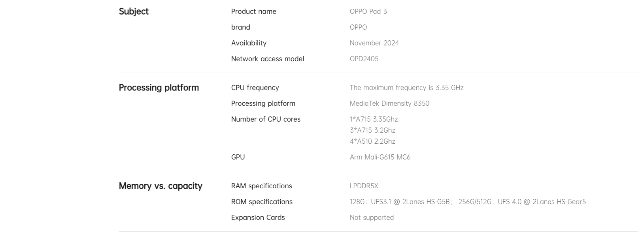Click the brand label
Image resolution: width=644 pixels, height=240 pixels.
pyautogui.click(x=241, y=27)
